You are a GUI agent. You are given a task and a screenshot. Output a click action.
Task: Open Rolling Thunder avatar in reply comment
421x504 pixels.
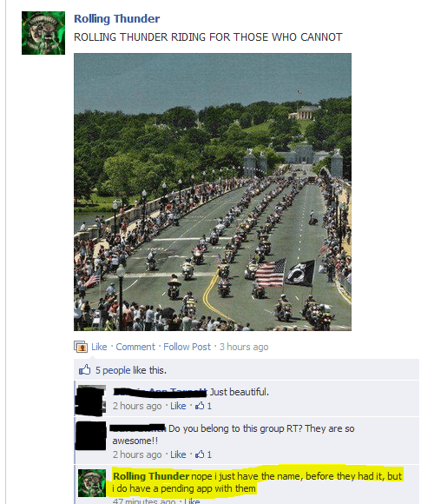tap(92, 483)
